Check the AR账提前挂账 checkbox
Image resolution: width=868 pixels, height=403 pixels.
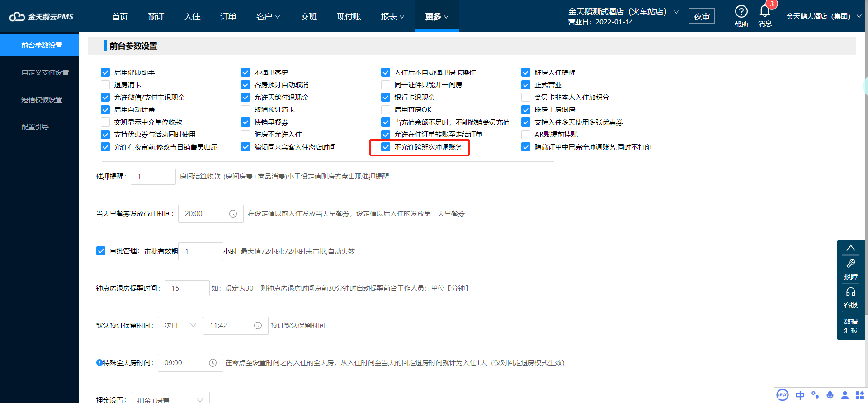click(x=526, y=135)
